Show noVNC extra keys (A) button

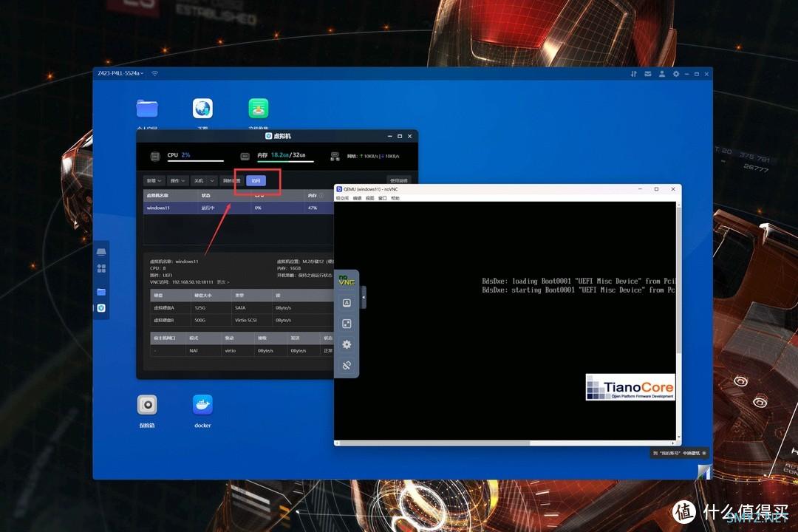tap(347, 303)
